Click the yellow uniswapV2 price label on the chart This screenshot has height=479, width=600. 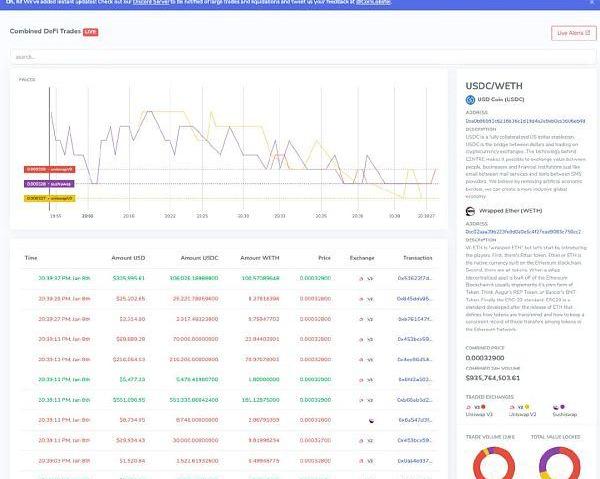click(x=50, y=198)
